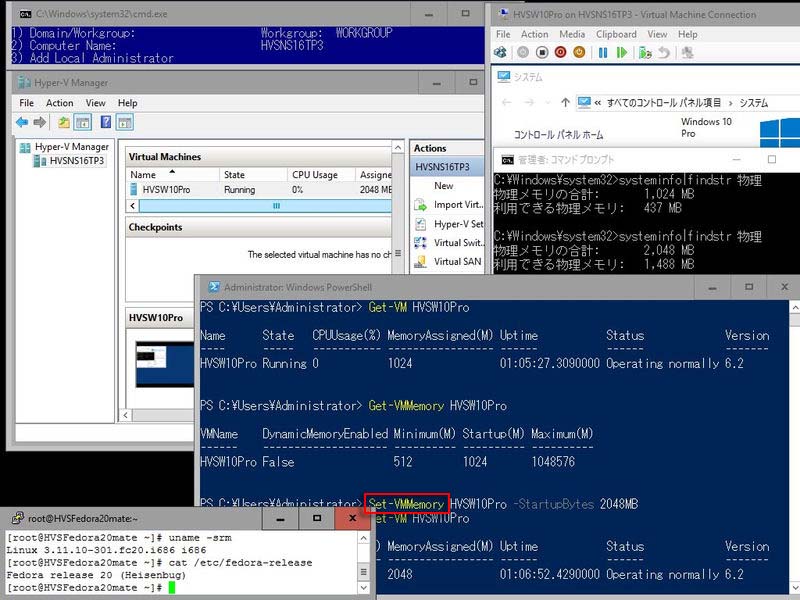Click HVSW10Pro preview thumbnail
Image resolution: width=800 pixels, height=600 pixels.
click(165, 364)
